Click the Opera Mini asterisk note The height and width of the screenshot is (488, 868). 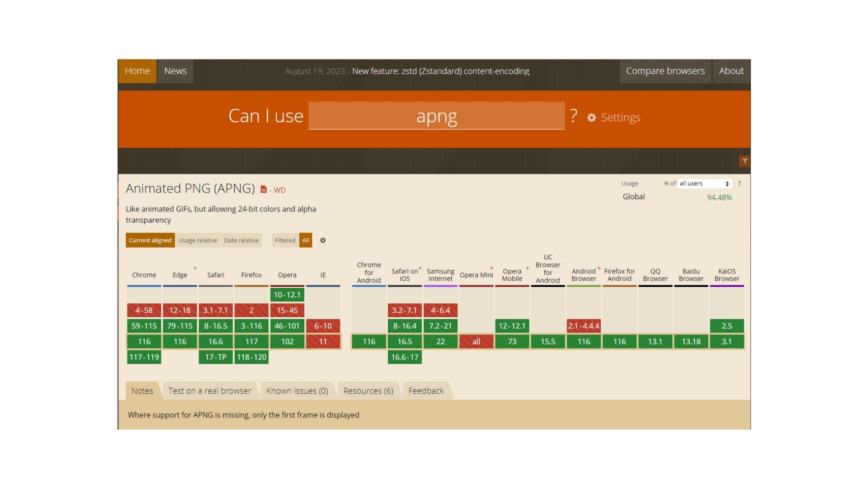(x=491, y=269)
